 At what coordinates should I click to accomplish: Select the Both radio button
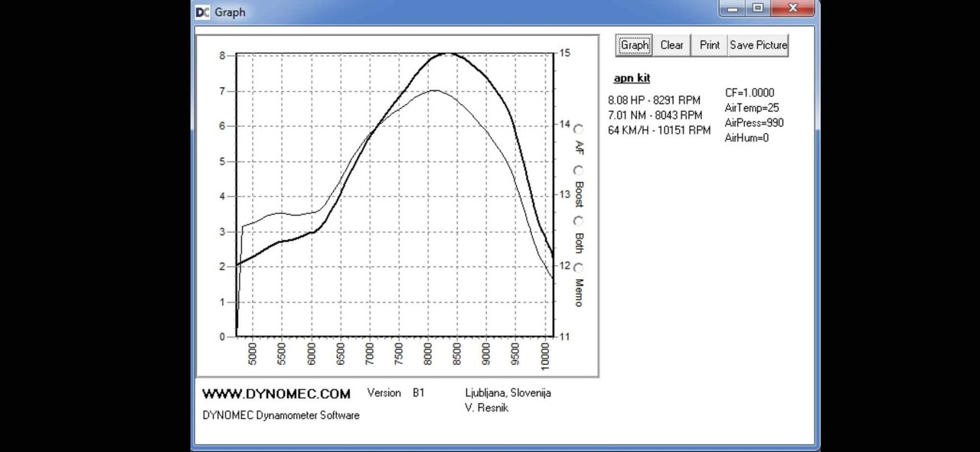[578, 221]
